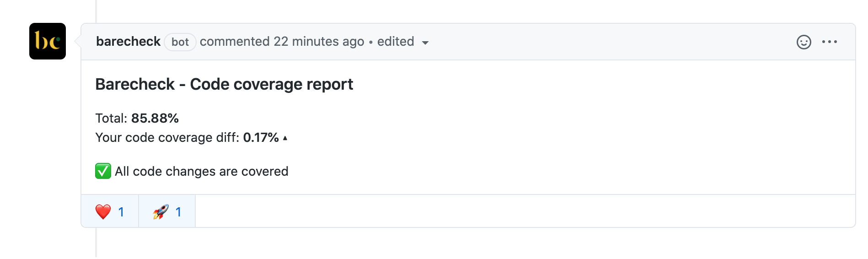Click the green checkmark emoji
This screenshot has width=868, height=259.
(x=103, y=171)
